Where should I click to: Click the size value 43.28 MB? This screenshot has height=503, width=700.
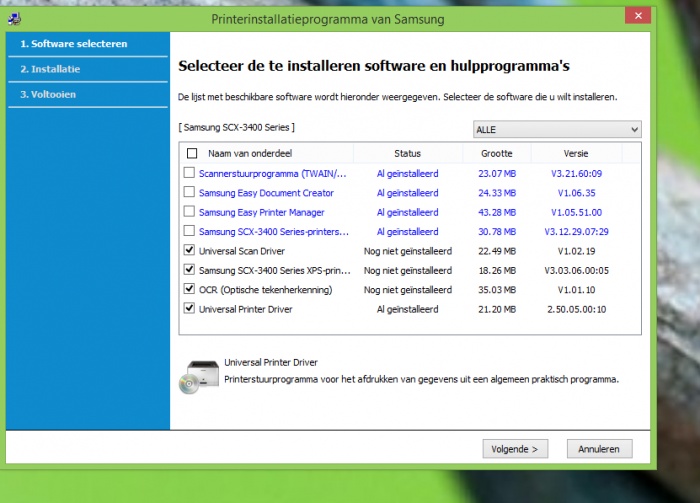497,212
